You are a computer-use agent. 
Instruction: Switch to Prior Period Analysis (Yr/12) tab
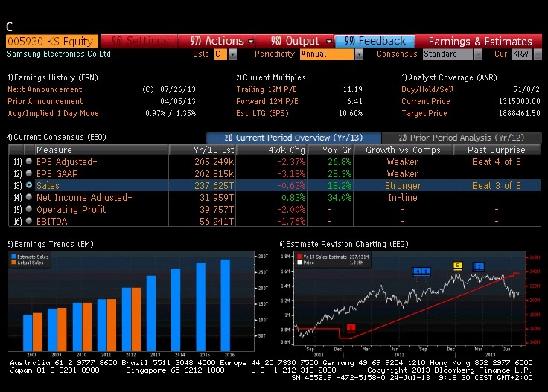point(462,138)
